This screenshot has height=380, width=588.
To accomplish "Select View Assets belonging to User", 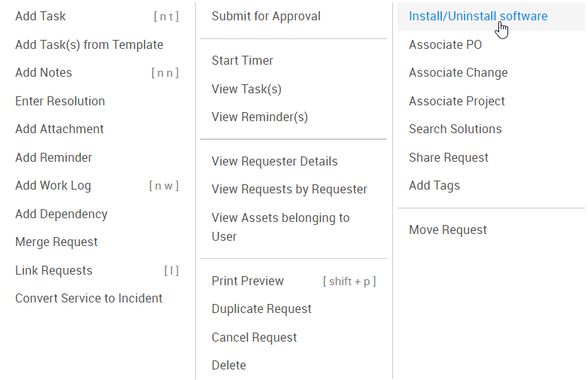I will (280, 227).
